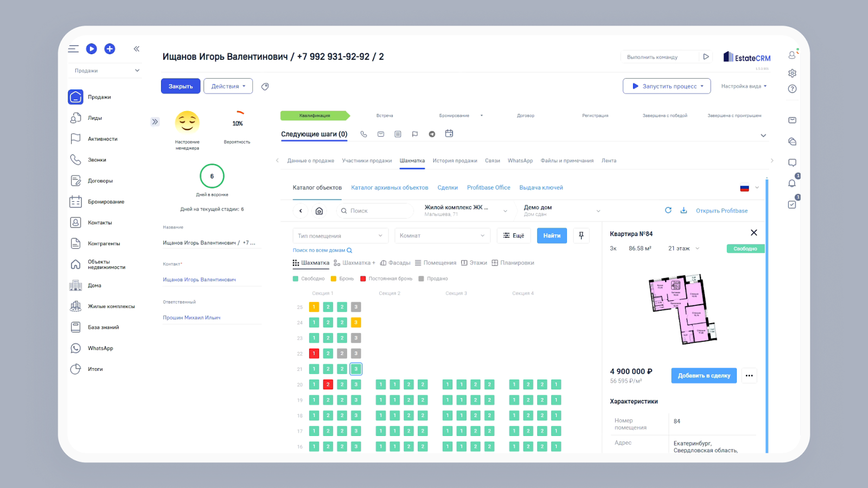Click the calendar icon in next steps row

pyautogui.click(x=449, y=133)
